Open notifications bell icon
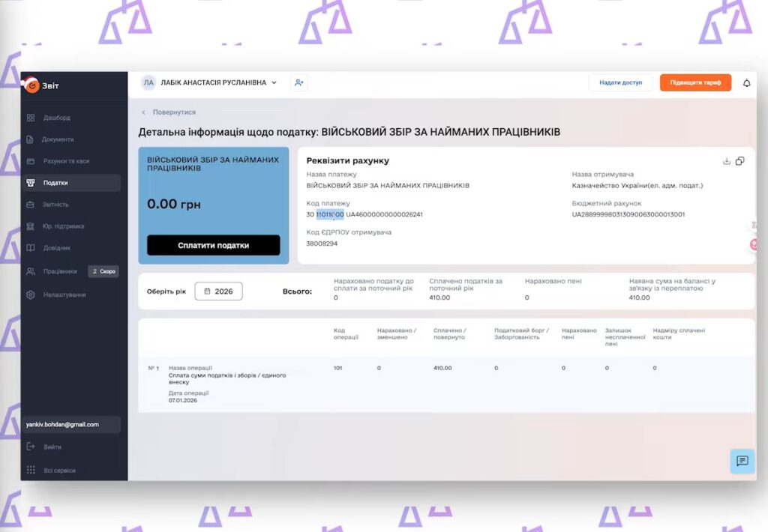 click(x=746, y=83)
